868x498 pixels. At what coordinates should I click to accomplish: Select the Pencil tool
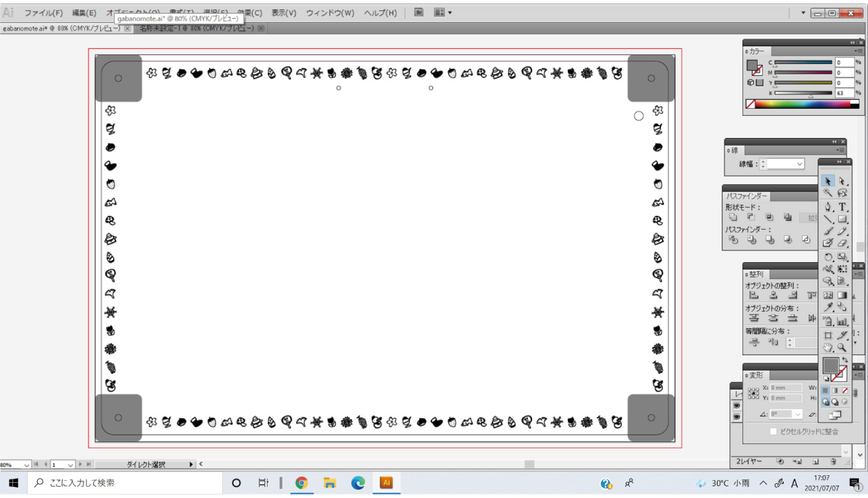[x=842, y=232]
